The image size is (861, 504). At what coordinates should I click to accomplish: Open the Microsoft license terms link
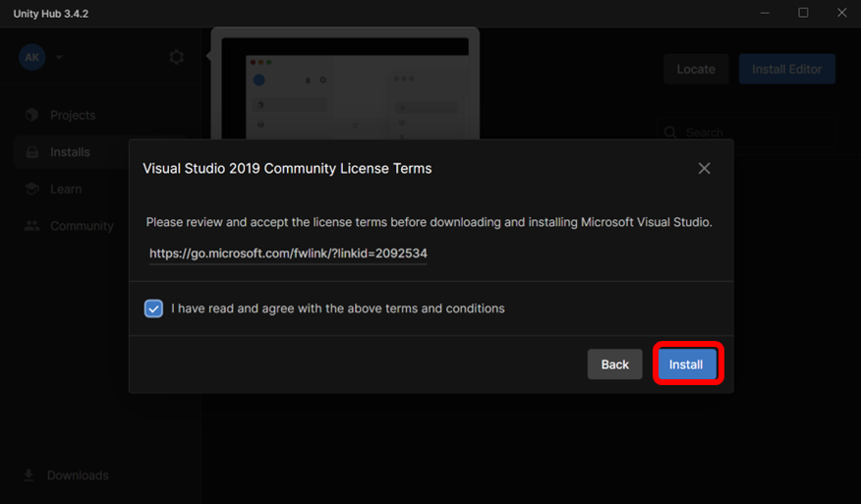(x=288, y=253)
